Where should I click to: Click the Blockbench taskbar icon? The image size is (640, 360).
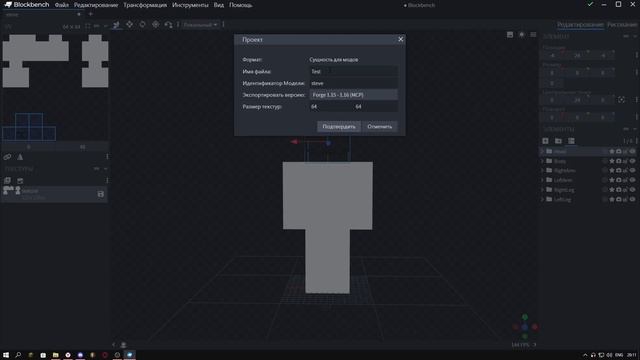[129, 355]
